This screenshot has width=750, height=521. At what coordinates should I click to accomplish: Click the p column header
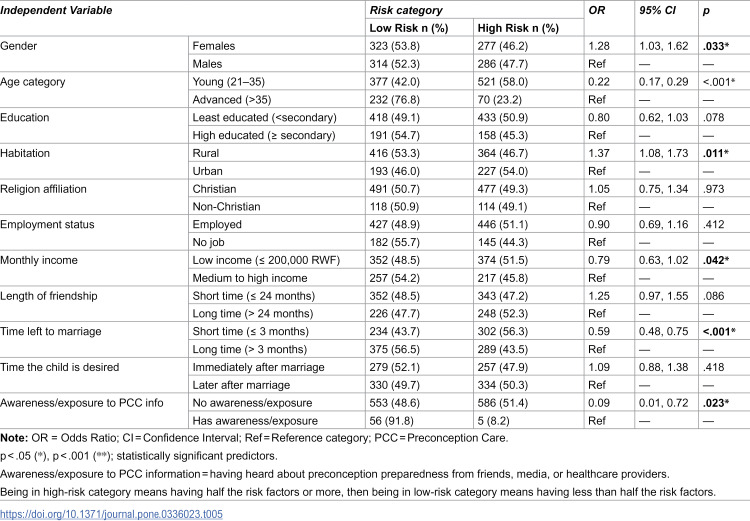pos(706,11)
